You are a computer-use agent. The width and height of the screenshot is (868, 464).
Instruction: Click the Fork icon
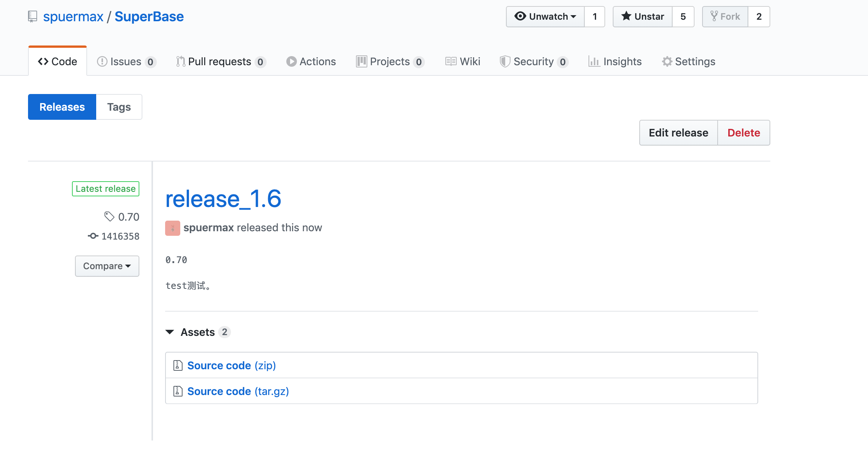pyautogui.click(x=714, y=16)
